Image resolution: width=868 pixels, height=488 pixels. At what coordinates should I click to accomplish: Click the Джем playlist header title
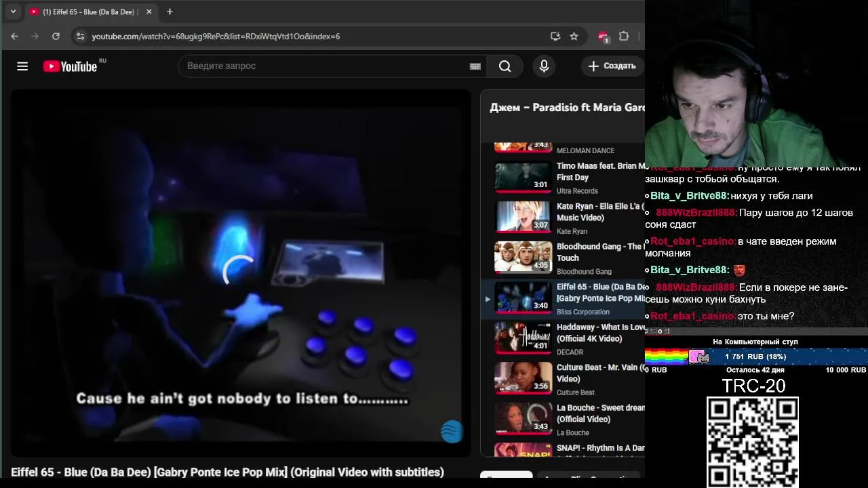click(x=567, y=108)
